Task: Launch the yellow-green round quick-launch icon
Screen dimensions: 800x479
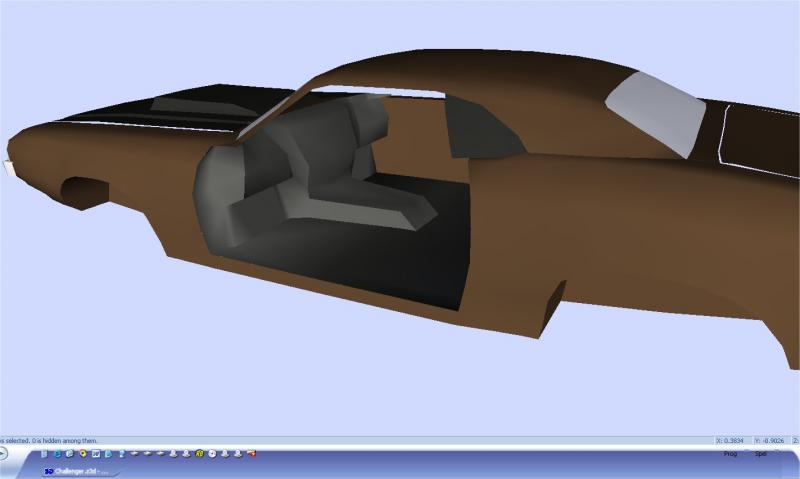Action: pyautogui.click(x=199, y=454)
